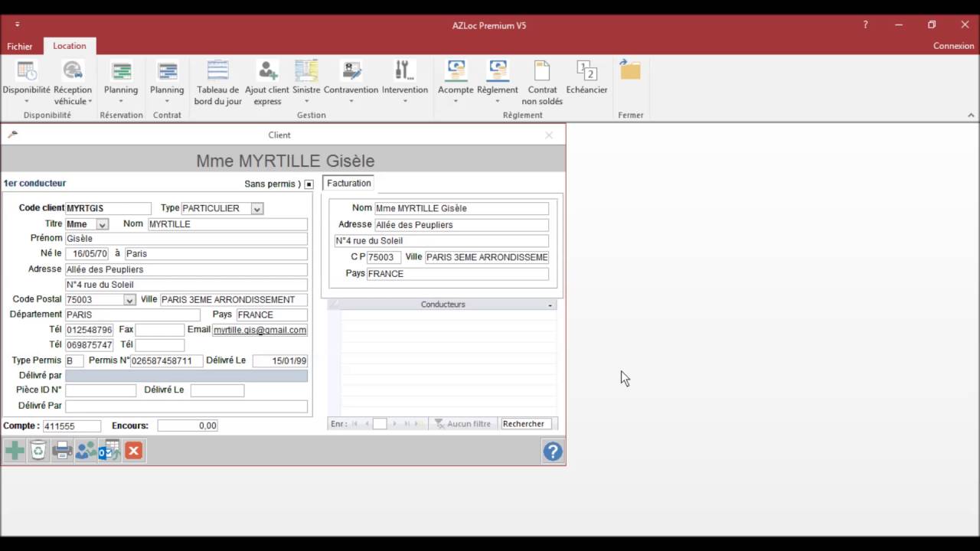
Task: Open the Fichier menu tab
Action: point(20,46)
